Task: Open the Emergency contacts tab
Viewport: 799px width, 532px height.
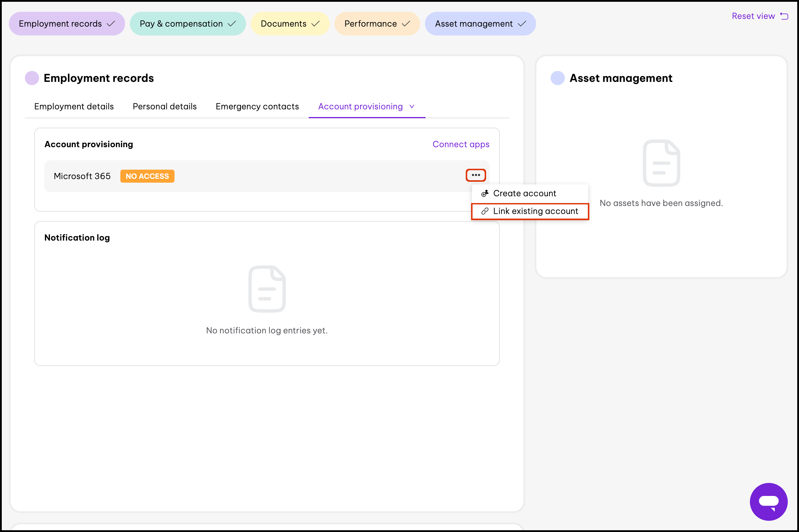Action: coord(257,106)
